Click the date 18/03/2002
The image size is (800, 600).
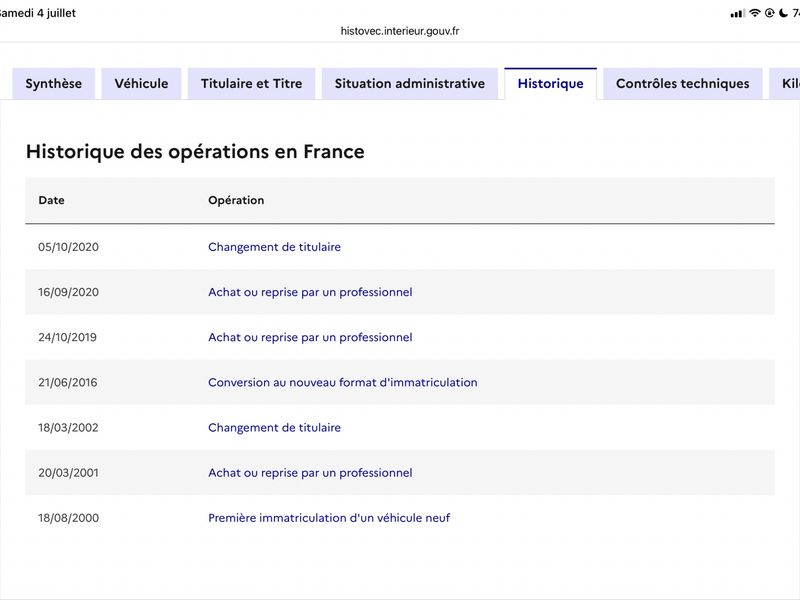pos(68,428)
